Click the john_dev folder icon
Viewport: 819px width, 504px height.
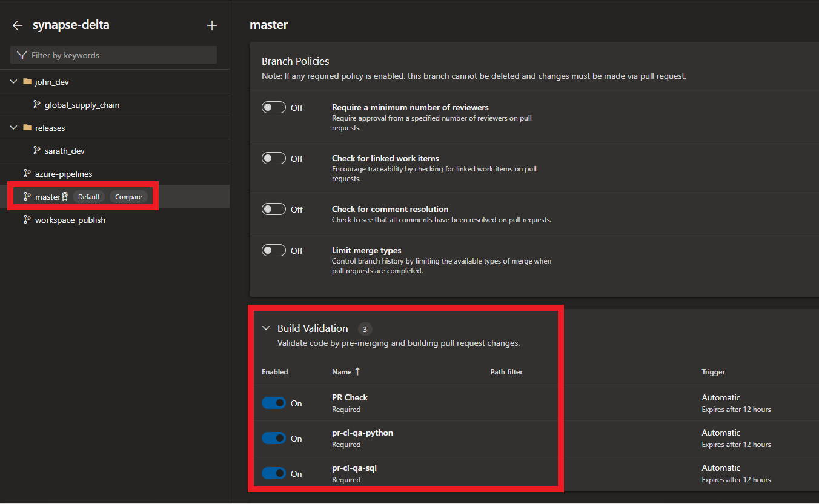[x=27, y=81]
